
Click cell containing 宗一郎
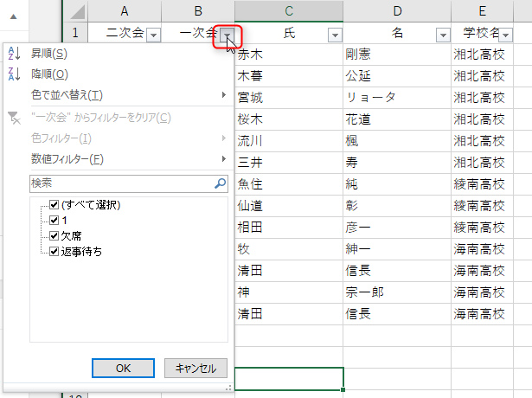[x=397, y=292]
